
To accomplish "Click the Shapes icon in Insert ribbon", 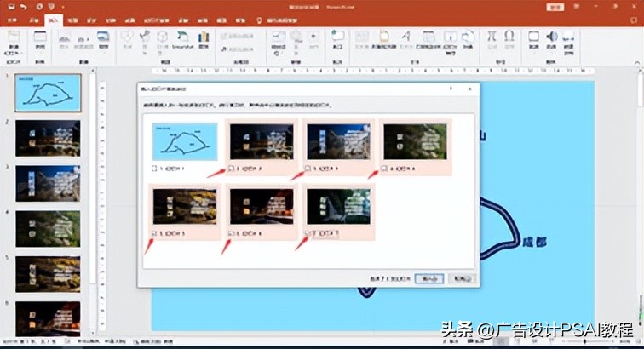I will pos(127,36).
